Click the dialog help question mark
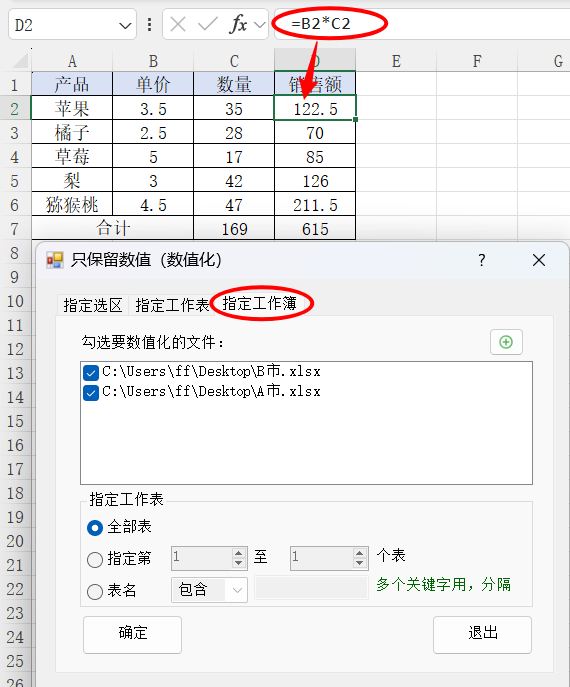 tap(481, 260)
